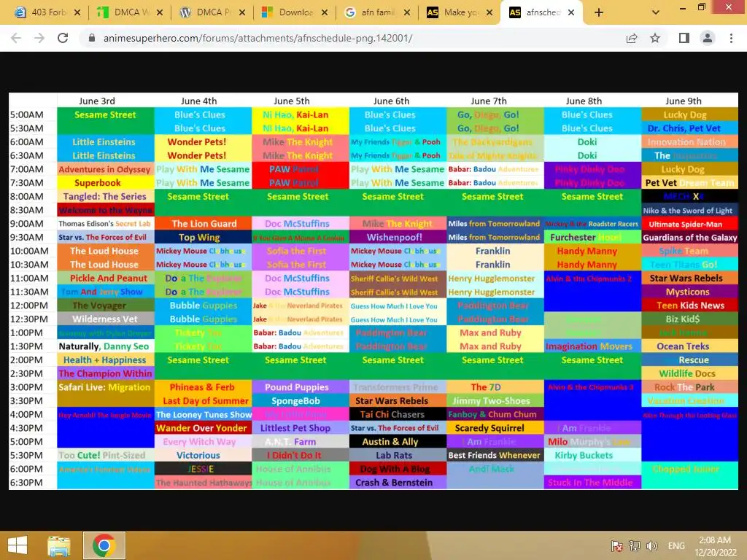Click 'Littlest Pet Shop' cell
Viewport: 747px width, 560px height.
tap(301, 428)
